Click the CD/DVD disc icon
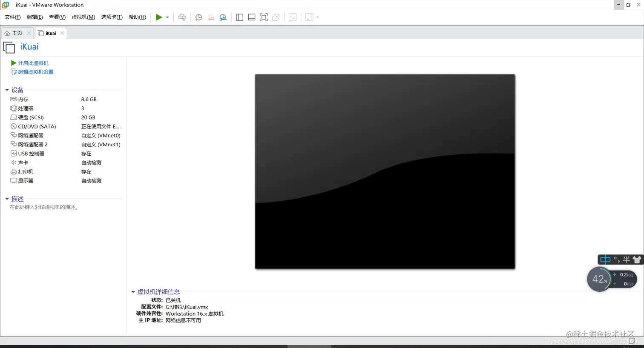The width and height of the screenshot is (644, 348). point(14,126)
